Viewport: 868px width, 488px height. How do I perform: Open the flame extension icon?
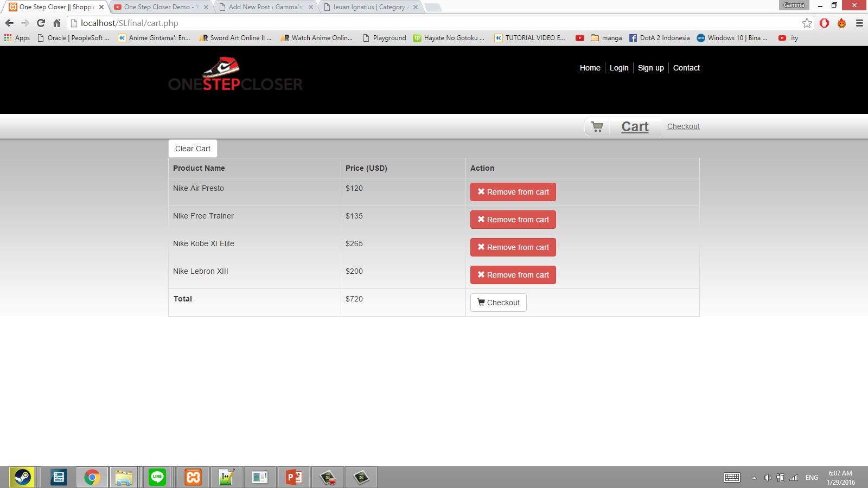(x=842, y=23)
